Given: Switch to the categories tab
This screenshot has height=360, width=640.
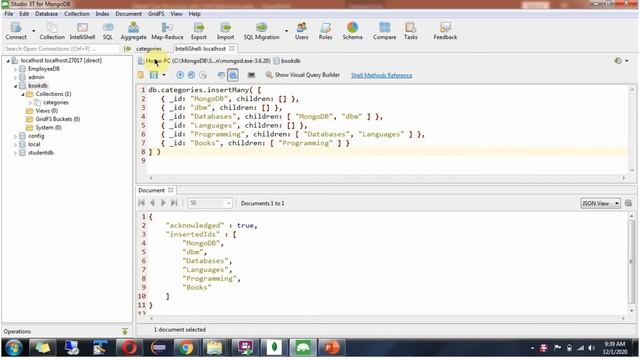Looking at the screenshot, I should tap(149, 49).
